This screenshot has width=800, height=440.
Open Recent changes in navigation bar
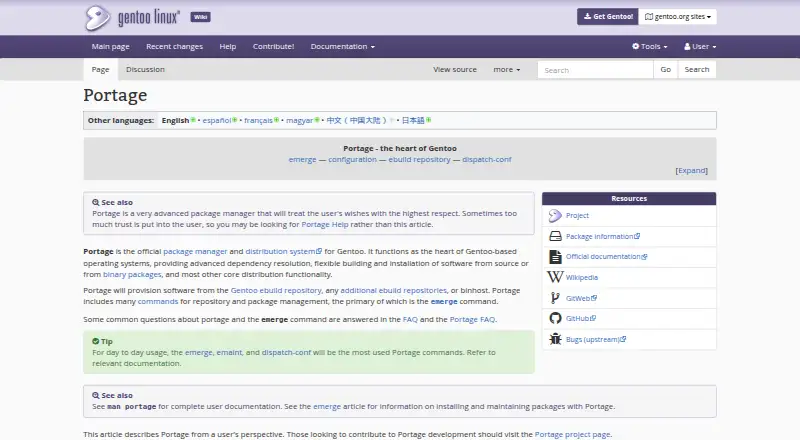point(174,46)
